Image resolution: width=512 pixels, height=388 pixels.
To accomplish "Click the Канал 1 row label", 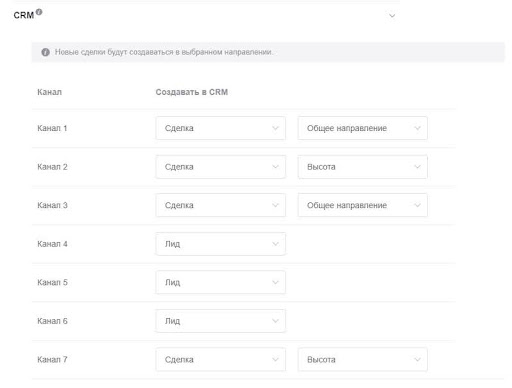I will click(52, 128).
